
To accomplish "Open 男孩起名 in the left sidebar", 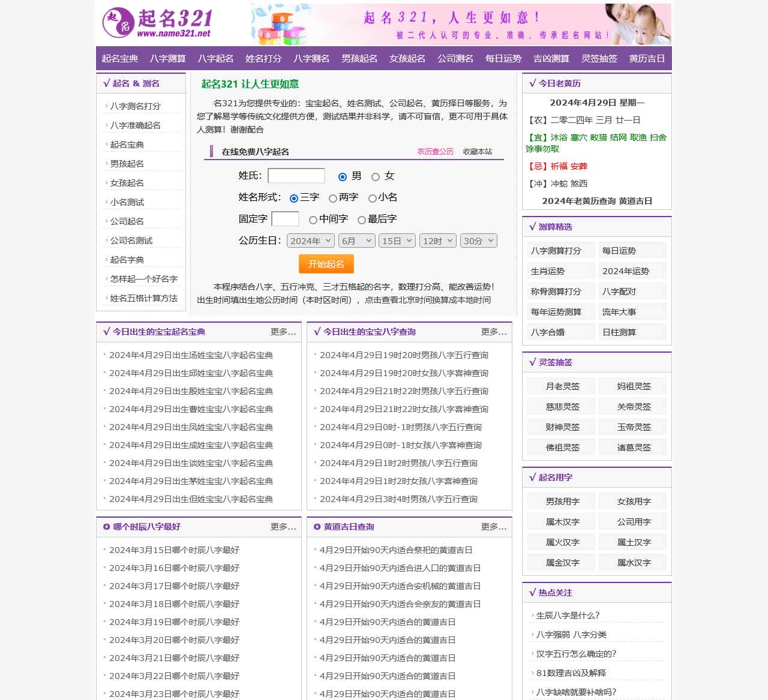I will point(126,163).
